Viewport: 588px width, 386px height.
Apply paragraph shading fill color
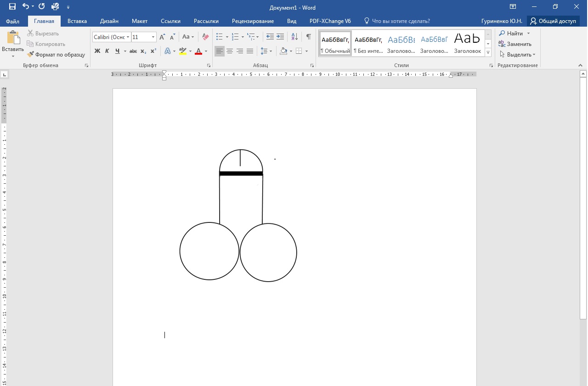tap(283, 51)
